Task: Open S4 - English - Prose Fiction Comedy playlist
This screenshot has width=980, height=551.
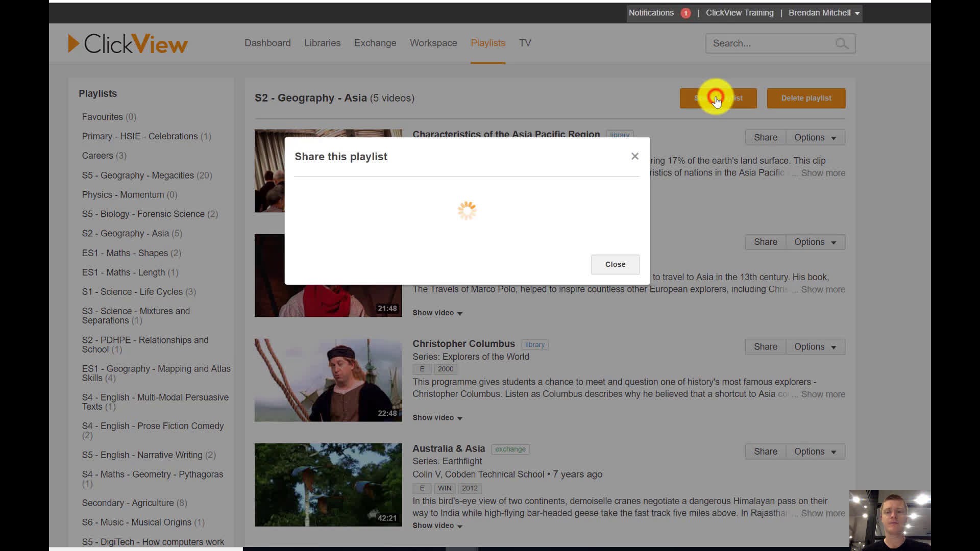Action: [153, 430]
